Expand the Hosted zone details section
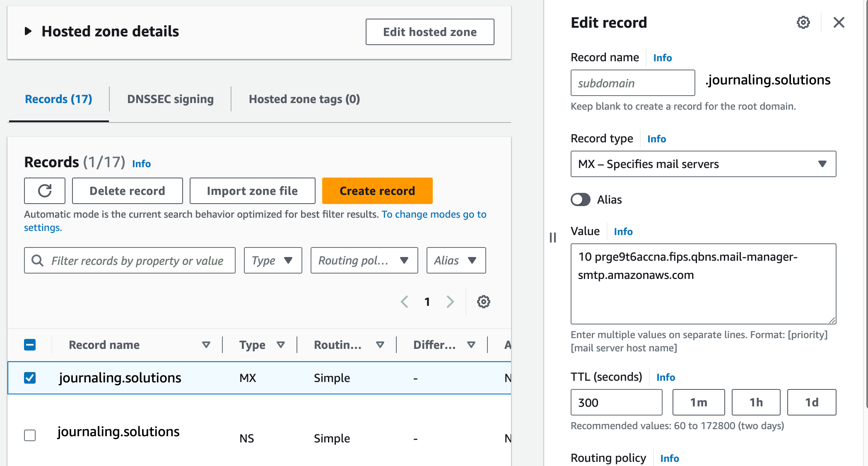This screenshot has height=466, width=868. pyautogui.click(x=28, y=31)
